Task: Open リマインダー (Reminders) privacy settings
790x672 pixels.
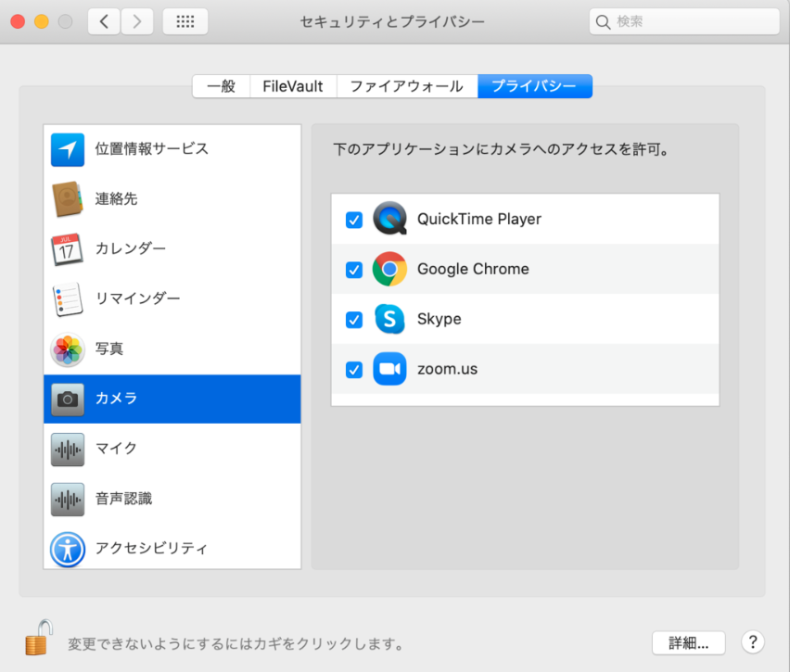Action: 67,298
